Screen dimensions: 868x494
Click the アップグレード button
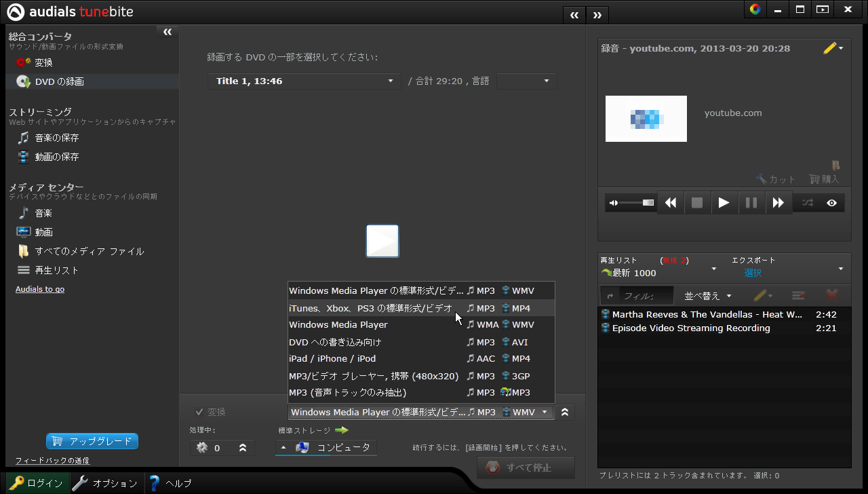coord(92,441)
